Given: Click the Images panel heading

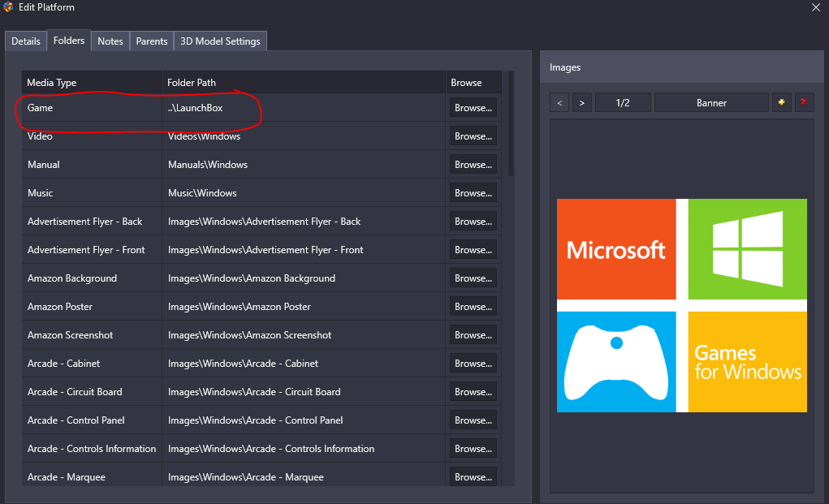Looking at the screenshot, I should pyautogui.click(x=564, y=67).
